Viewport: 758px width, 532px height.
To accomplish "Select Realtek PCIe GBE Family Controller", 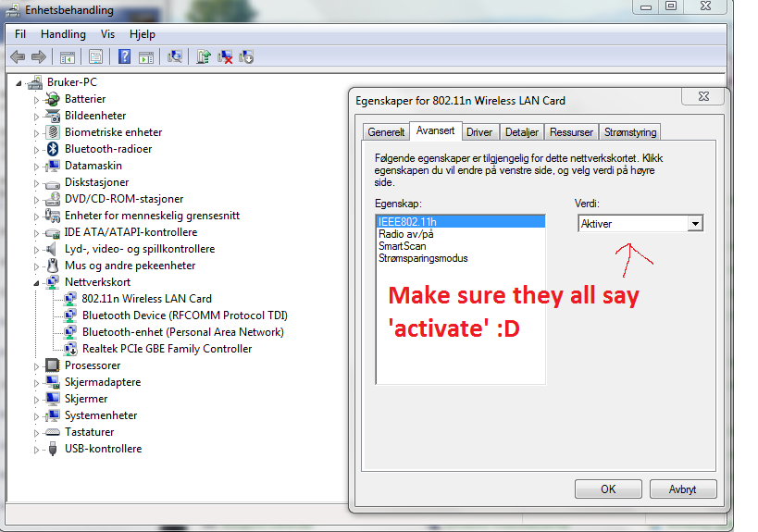I will [167, 349].
